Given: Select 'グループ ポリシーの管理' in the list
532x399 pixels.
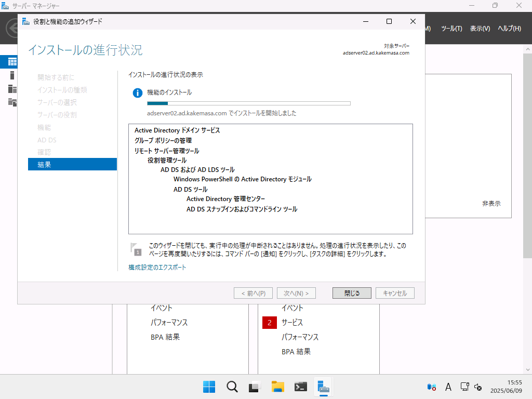Looking at the screenshot, I should 163,140.
